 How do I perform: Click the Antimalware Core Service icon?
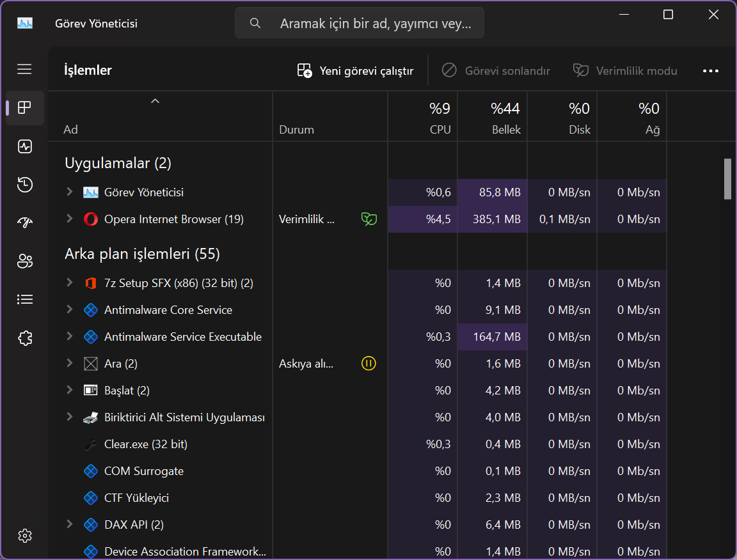[x=91, y=309]
